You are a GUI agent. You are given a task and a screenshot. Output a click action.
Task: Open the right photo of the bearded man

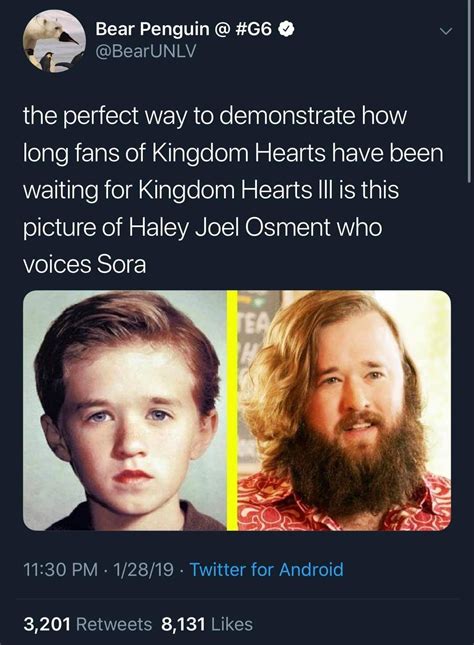pos(344,411)
